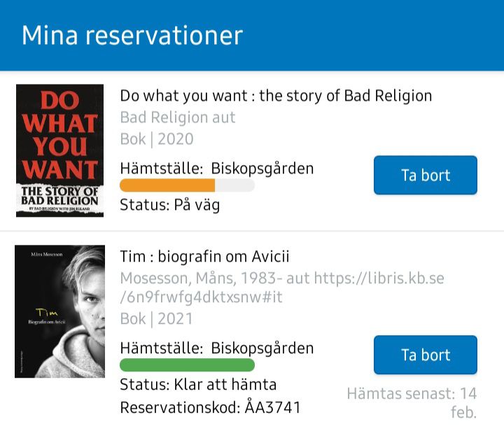Image resolution: width=504 pixels, height=431 pixels.
Task: Open the Tim Avicii biography cover image
Action: (59, 311)
